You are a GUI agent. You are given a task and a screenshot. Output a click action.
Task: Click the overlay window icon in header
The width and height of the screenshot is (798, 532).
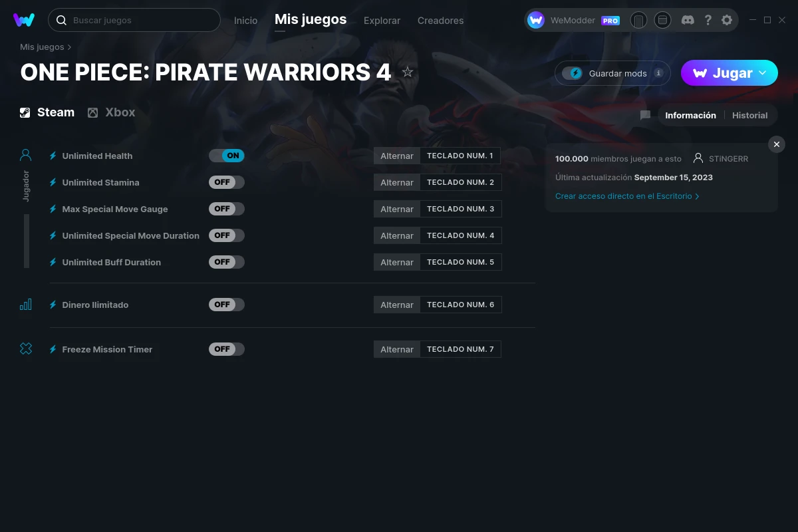(662, 20)
